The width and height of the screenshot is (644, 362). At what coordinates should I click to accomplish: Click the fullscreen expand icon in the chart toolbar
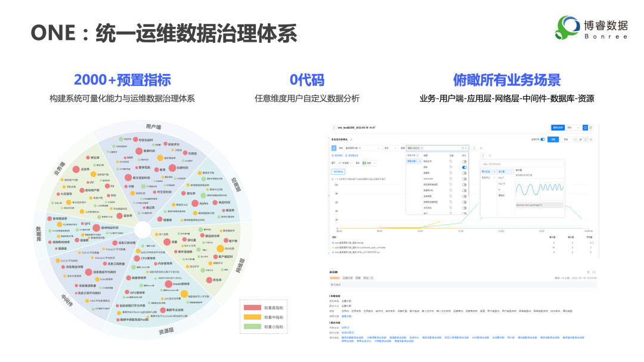pyautogui.click(x=574, y=140)
